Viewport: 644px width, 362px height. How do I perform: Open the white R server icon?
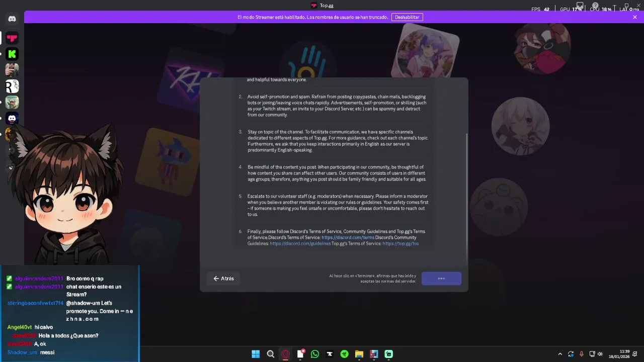click(x=12, y=86)
